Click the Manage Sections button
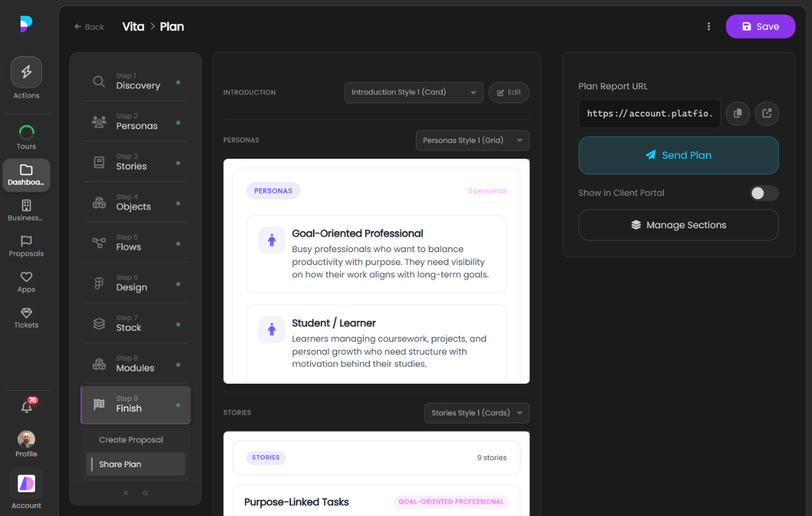Image resolution: width=812 pixels, height=516 pixels. point(678,225)
